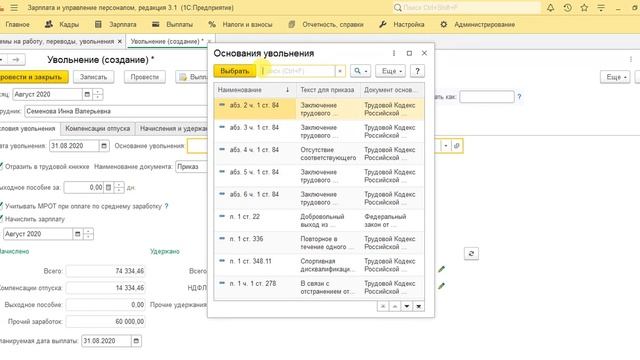The height and width of the screenshot is (360, 640).
Task: Click the forward navigation arrow
Action: pyautogui.click(x=16, y=60)
